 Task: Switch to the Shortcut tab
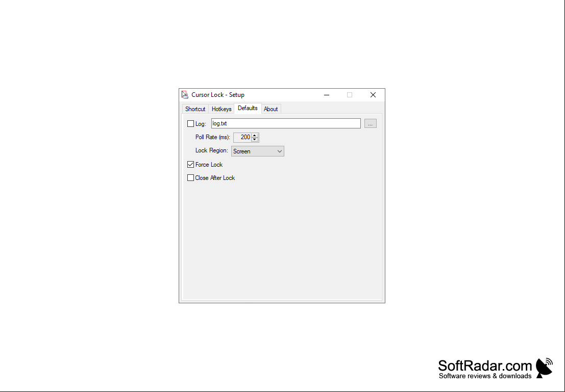pos(195,109)
